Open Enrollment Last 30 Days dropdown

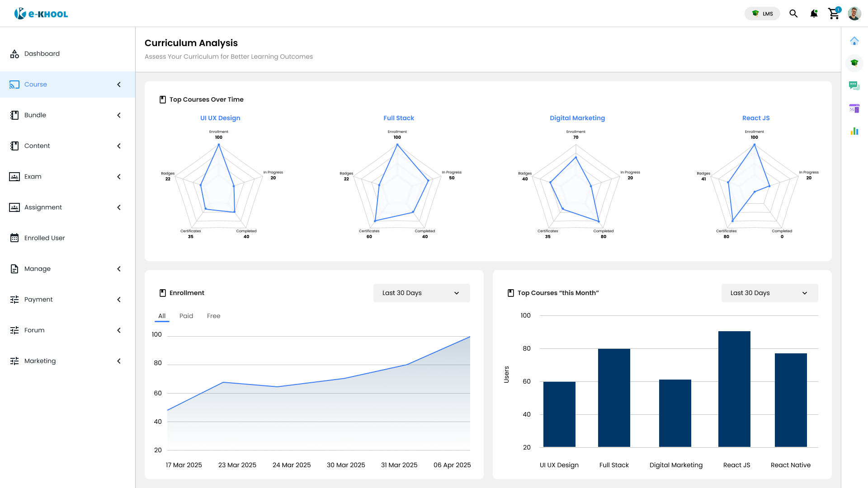click(x=421, y=293)
